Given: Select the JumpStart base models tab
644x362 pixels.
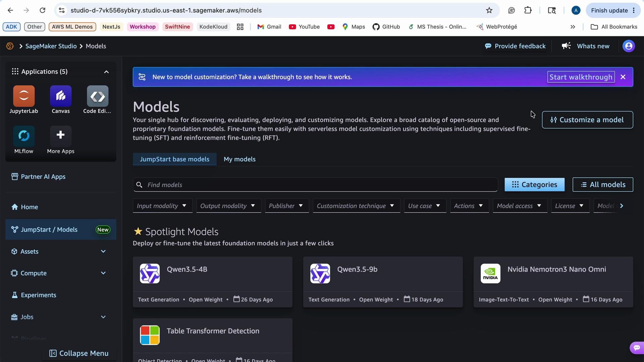Looking at the screenshot, I should 175,159.
